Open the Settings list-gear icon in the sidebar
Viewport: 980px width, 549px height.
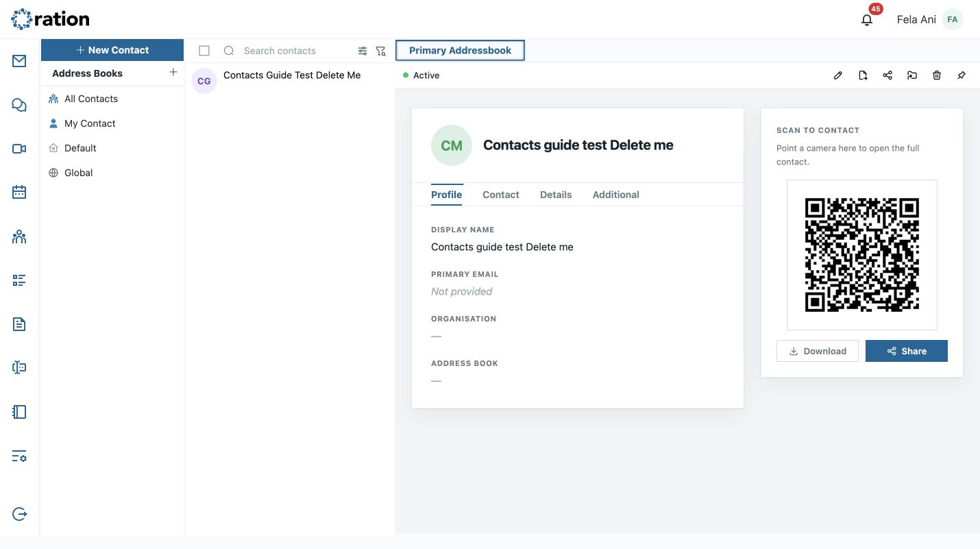tap(19, 456)
